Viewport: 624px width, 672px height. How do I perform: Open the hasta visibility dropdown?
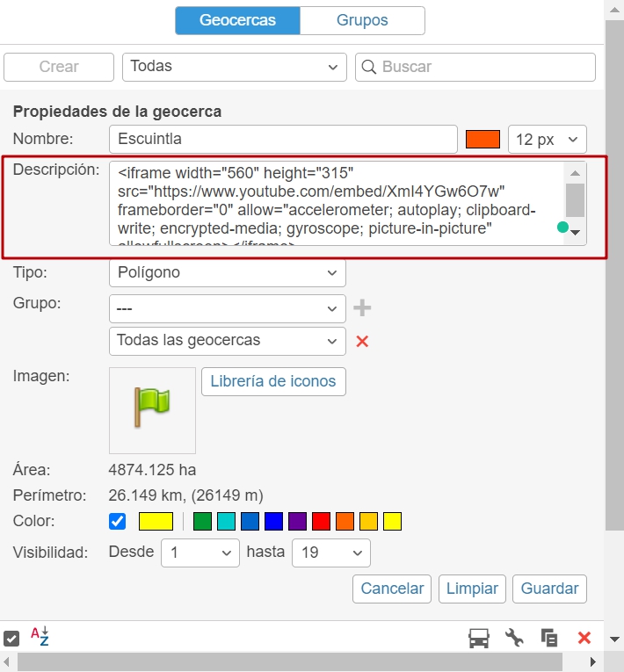[x=331, y=553]
